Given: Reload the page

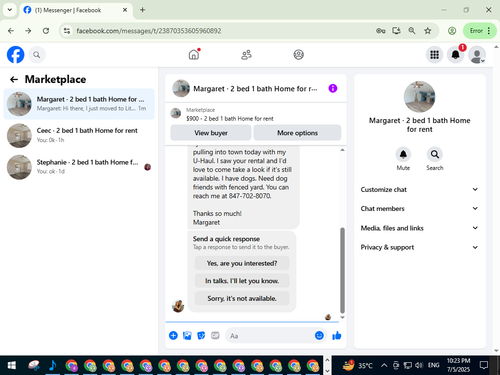Looking at the screenshot, I should pos(46,31).
